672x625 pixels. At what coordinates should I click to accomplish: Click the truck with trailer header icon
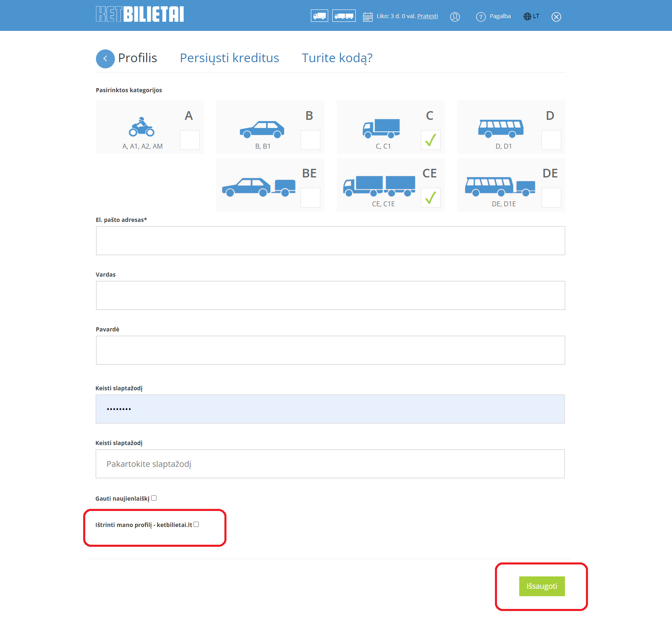coord(344,16)
